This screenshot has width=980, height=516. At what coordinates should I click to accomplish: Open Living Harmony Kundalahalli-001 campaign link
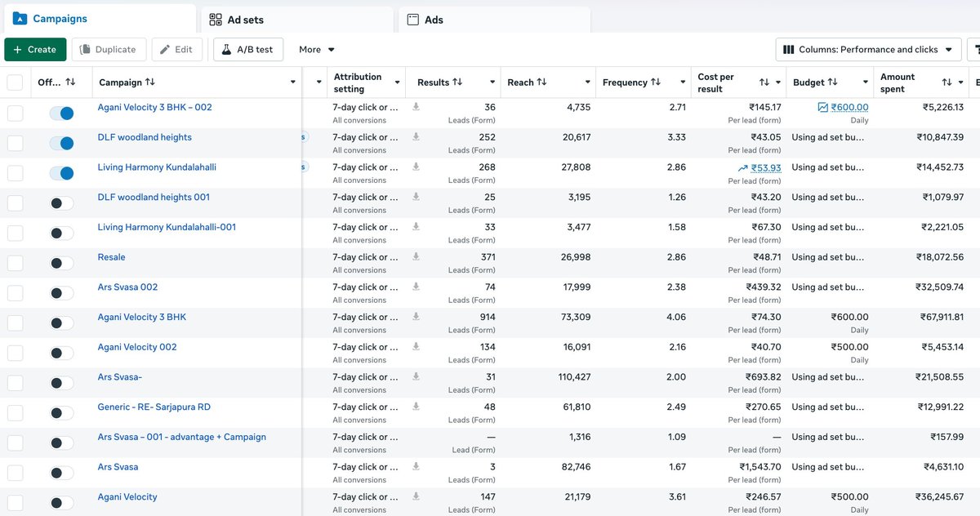tap(167, 227)
